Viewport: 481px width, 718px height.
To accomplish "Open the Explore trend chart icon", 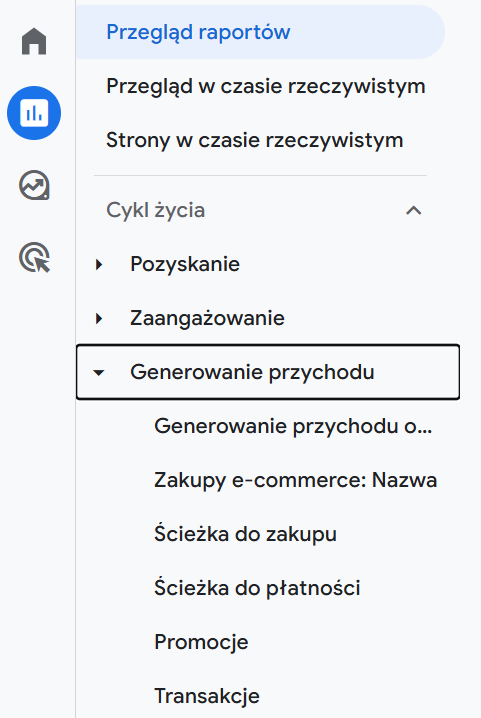I will pos(34,185).
